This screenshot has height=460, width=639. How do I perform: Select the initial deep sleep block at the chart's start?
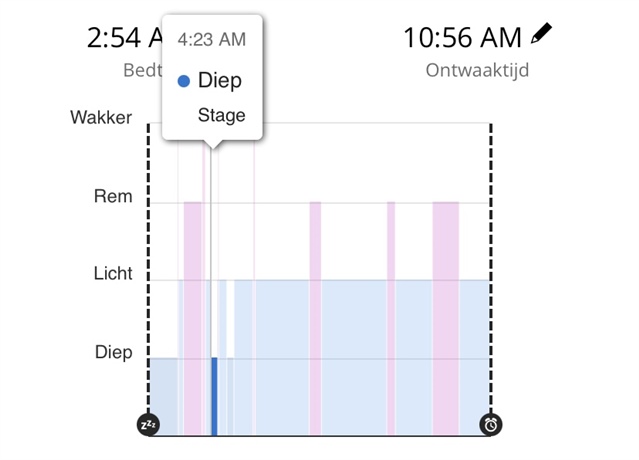164,396
